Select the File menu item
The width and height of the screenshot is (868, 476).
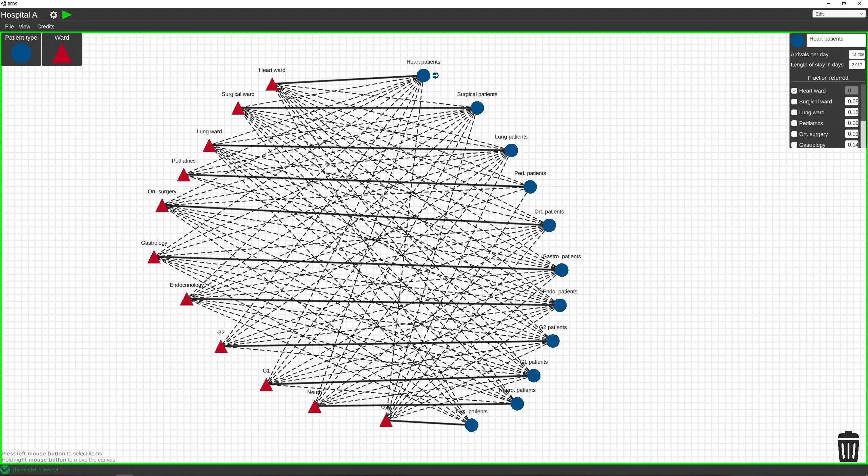(x=9, y=26)
